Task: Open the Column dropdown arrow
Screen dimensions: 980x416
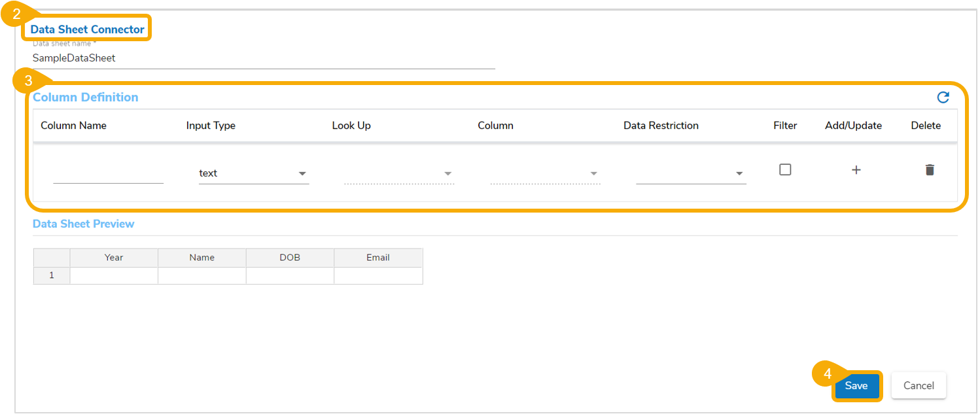Action: tap(594, 173)
